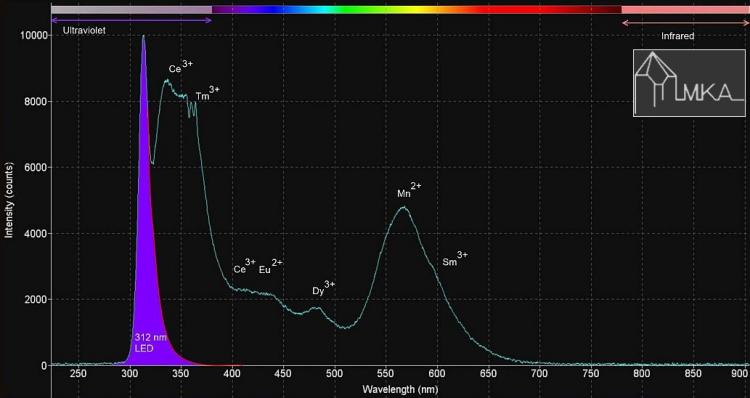Click the 'Intensity (counts)' axis title

[9, 200]
